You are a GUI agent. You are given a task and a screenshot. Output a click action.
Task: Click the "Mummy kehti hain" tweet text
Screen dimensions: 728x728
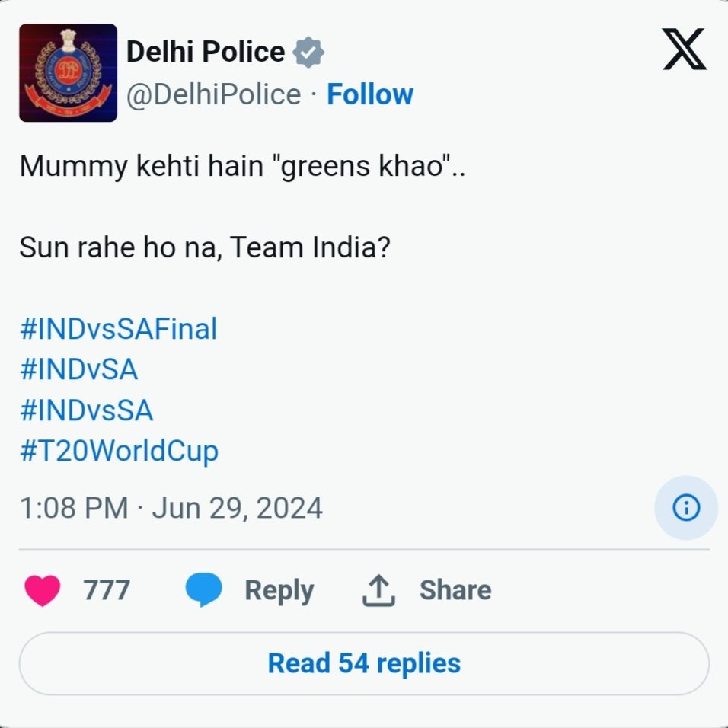(x=242, y=166)
